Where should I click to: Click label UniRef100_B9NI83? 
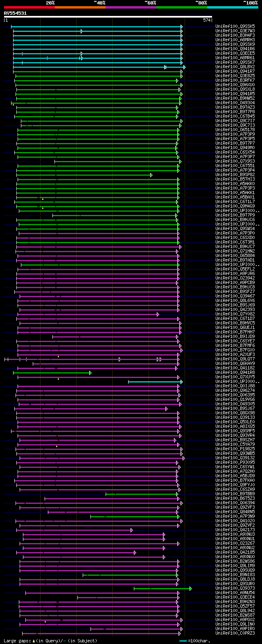point(235,575)
